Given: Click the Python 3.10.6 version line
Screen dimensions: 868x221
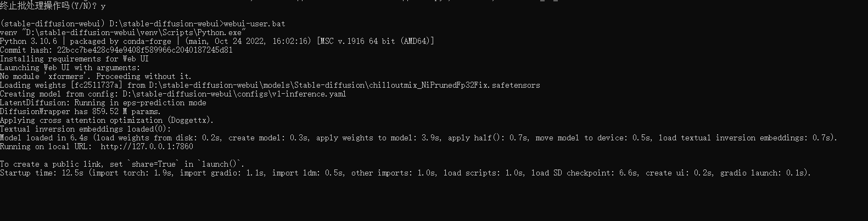Looking at the screenshot, I should coord(217,41).
